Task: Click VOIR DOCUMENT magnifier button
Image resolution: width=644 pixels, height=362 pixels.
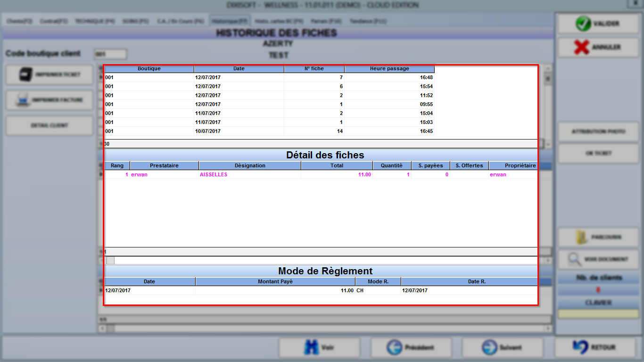Action: 599,259
